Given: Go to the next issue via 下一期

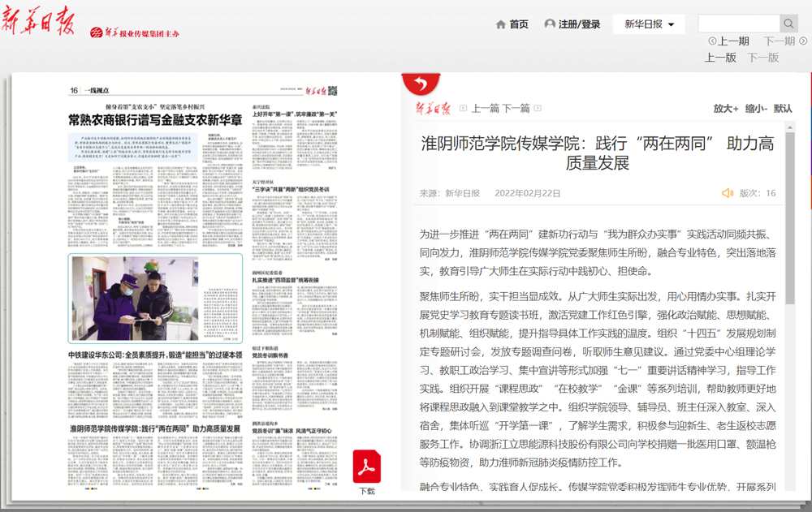Looking at the screenshot, I should (779, 41).
